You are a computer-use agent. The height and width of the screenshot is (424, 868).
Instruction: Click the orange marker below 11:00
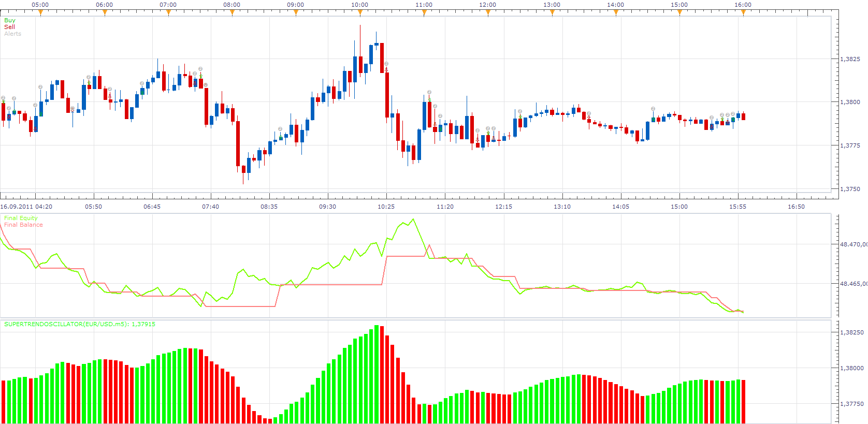pyautogui.click(x=424, y=13)
